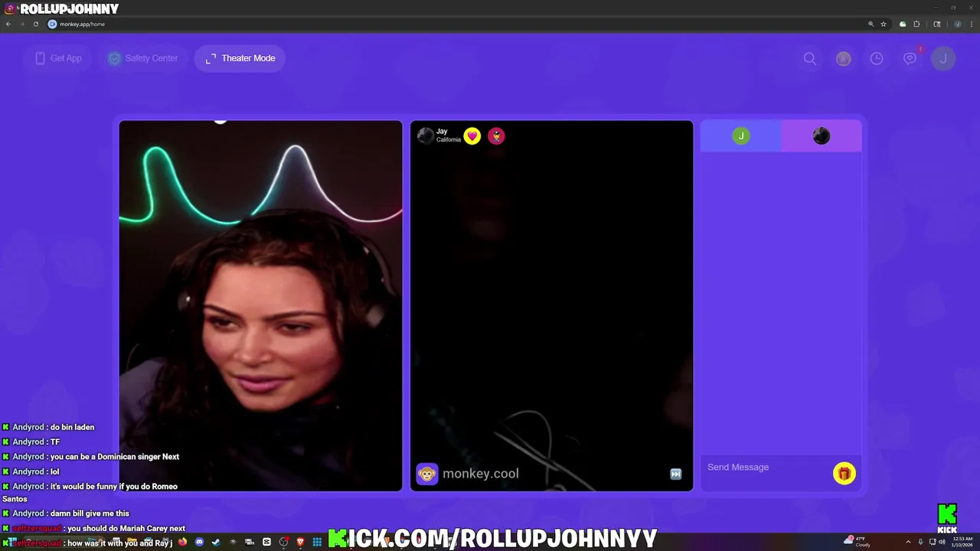Click into the Send Message field
This screenshot has width=980, height=551.
766,468
